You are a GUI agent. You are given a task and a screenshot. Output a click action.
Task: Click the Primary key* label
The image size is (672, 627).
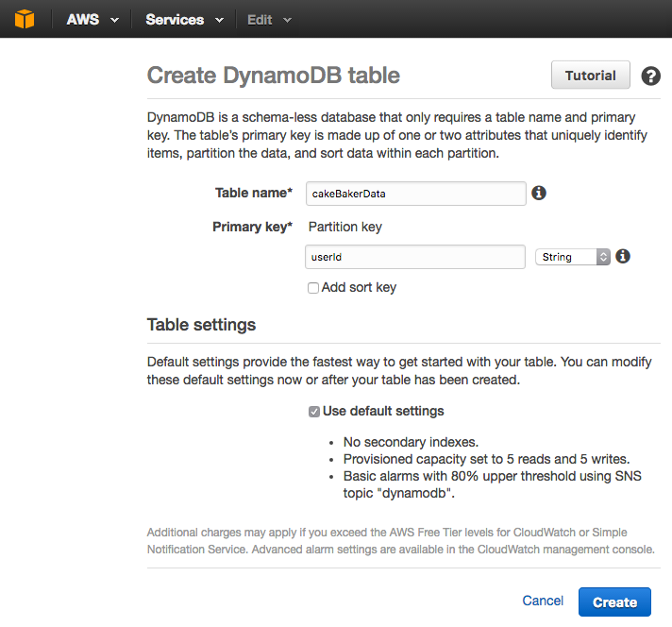click(x=252, y=227)
